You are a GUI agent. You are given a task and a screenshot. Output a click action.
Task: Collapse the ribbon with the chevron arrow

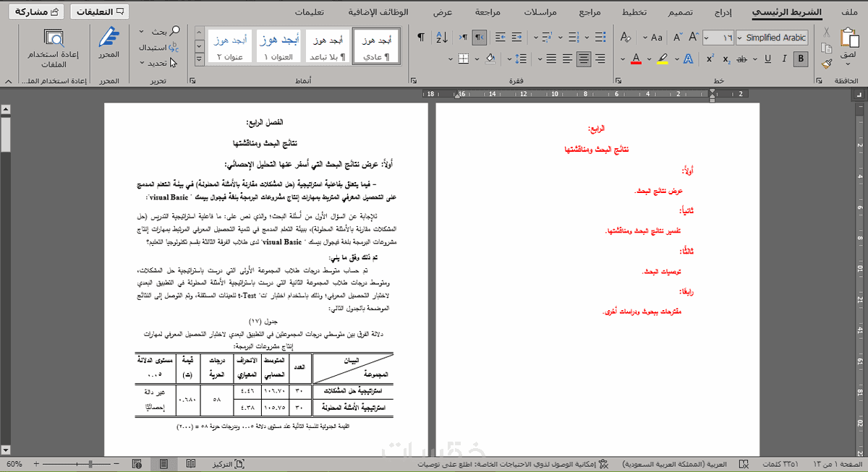7,82
